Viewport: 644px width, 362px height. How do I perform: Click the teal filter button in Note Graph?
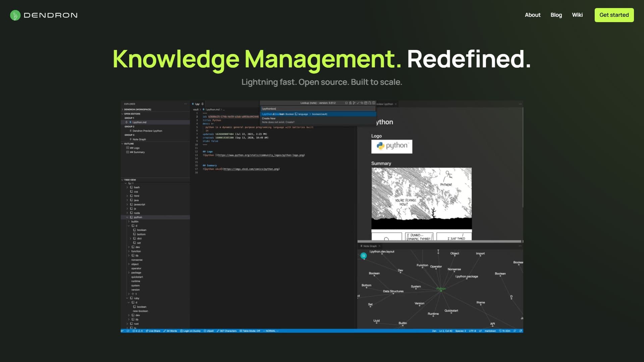pyautogui.click(x=363, y=256)
